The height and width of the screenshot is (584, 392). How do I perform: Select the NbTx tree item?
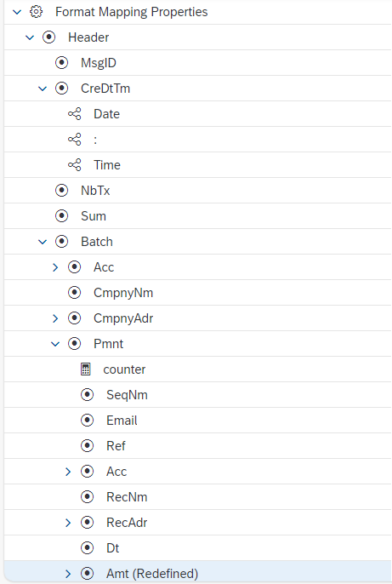[197, 191]
